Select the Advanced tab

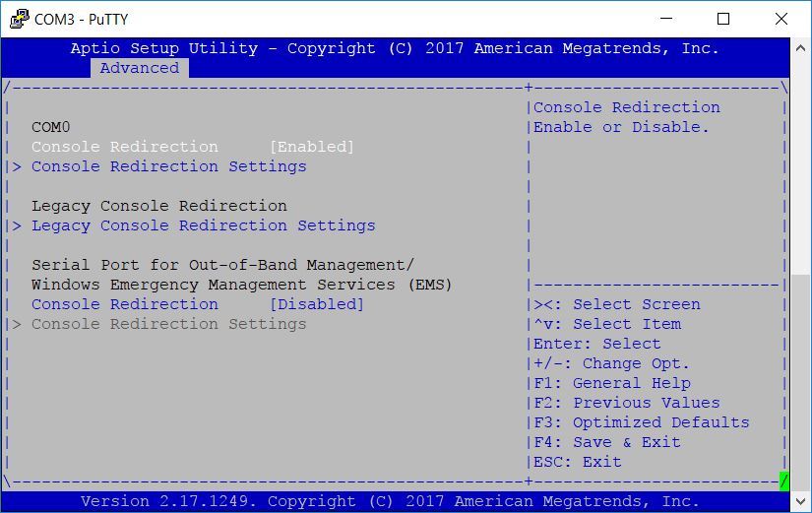140,68
